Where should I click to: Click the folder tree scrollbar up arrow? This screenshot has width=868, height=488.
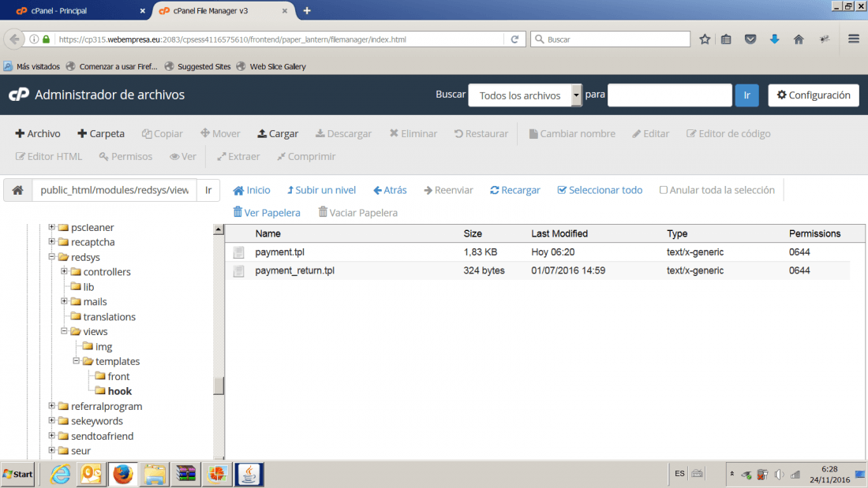click(219, 229)
